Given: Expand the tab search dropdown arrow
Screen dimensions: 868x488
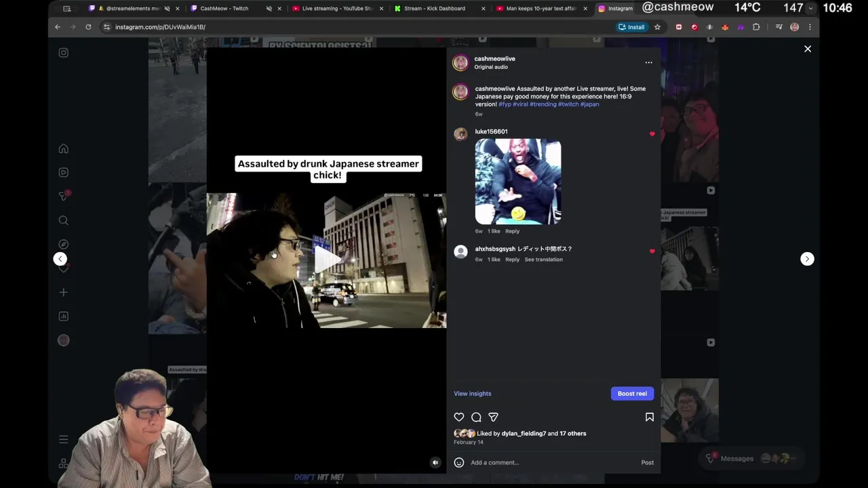Looking at the screenshot, I should pos(810,8).
